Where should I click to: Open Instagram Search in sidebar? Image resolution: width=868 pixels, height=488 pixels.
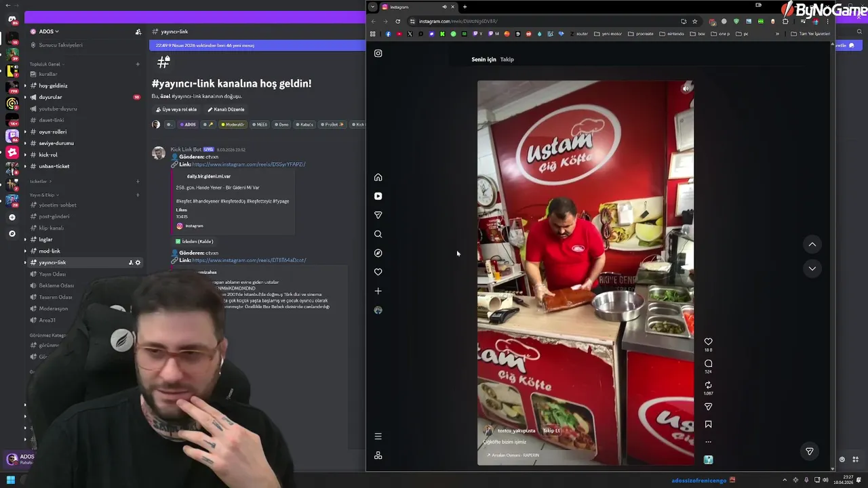378,235
